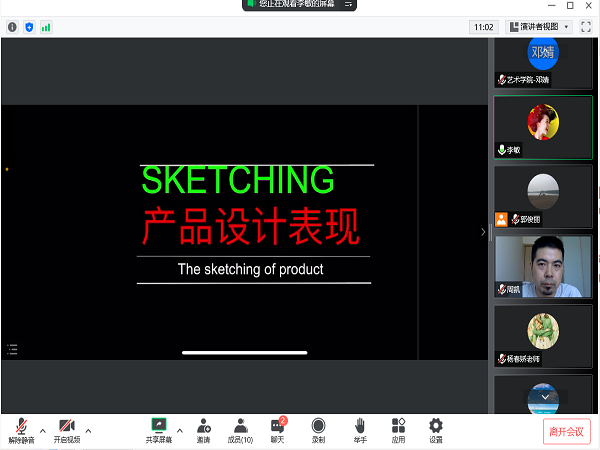The height and width of the screenshot is (450, 600).
Task: Click the muted mic icon for 艺术学院-邓婧
Action: pos(502,80)
